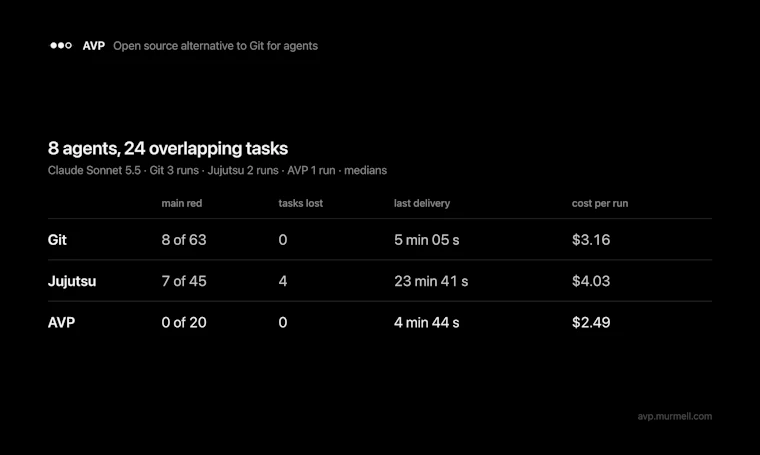760x455 pixels.
Task: Select the 'cost per run' column header
Action: [x=600, y=204]
